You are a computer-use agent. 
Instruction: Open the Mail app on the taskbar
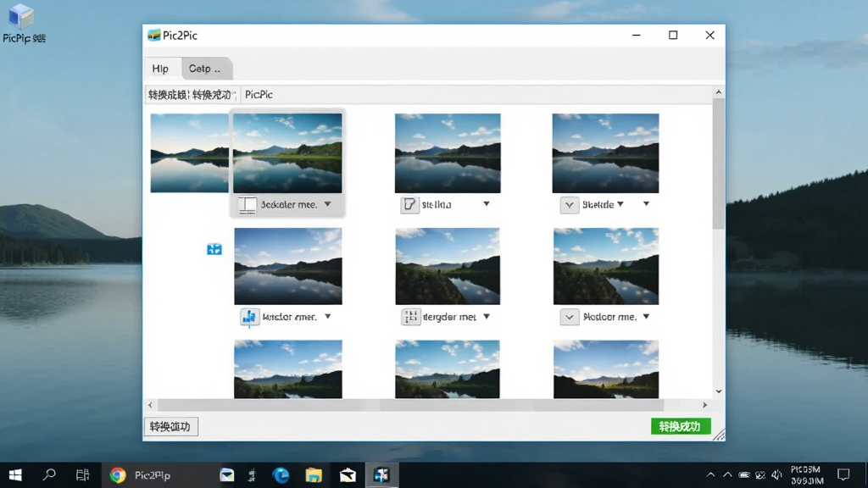227,474
